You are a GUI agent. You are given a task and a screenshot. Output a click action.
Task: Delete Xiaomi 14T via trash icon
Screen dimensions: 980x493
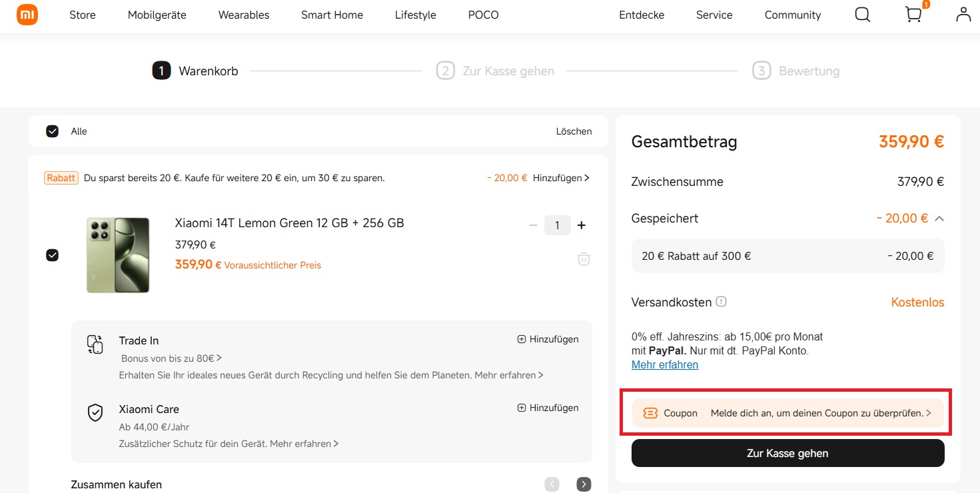point(584,258)
